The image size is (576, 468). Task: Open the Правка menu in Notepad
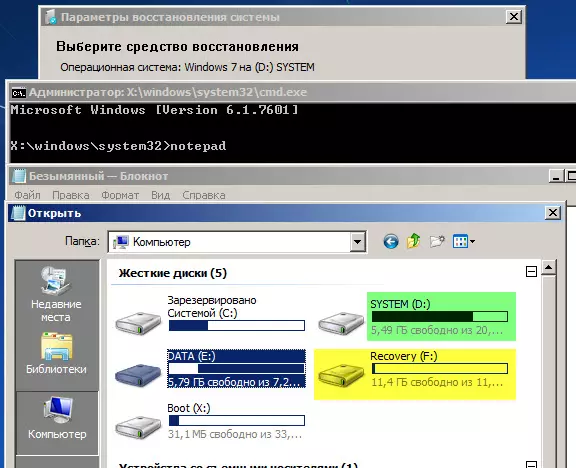[71, 195]
